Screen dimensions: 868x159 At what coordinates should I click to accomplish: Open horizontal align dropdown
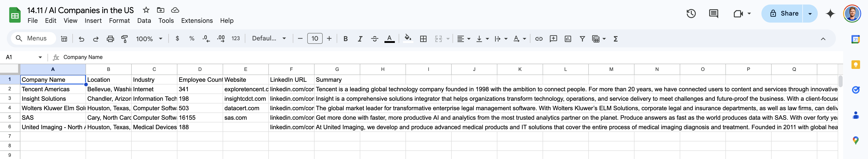click(x=464, y=39)
